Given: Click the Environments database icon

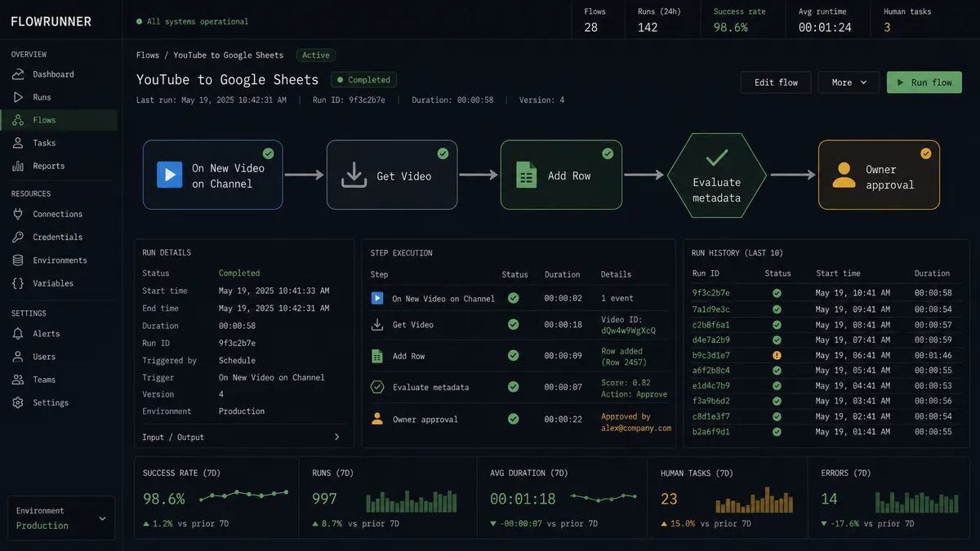Looking at the screenshot, I should 18,260.
